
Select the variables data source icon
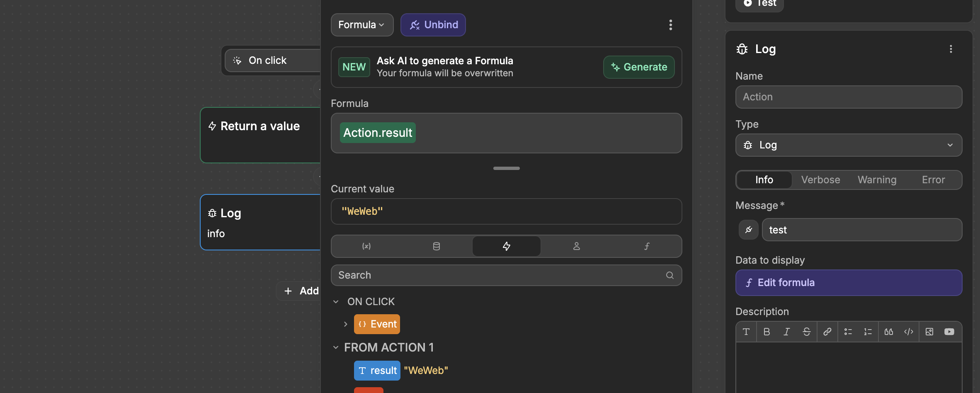(366, 246)
